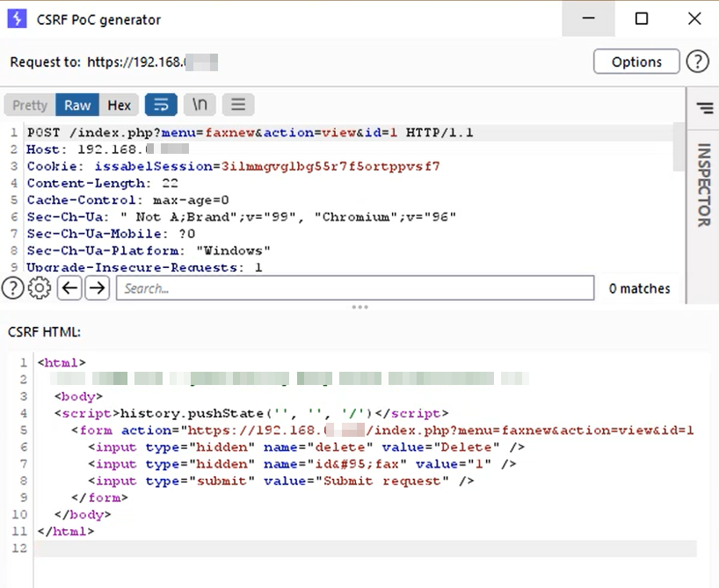The width and height of the screenshot is (719, 588).
Task: Go to previous search match arrow
Action: point(69,288)
